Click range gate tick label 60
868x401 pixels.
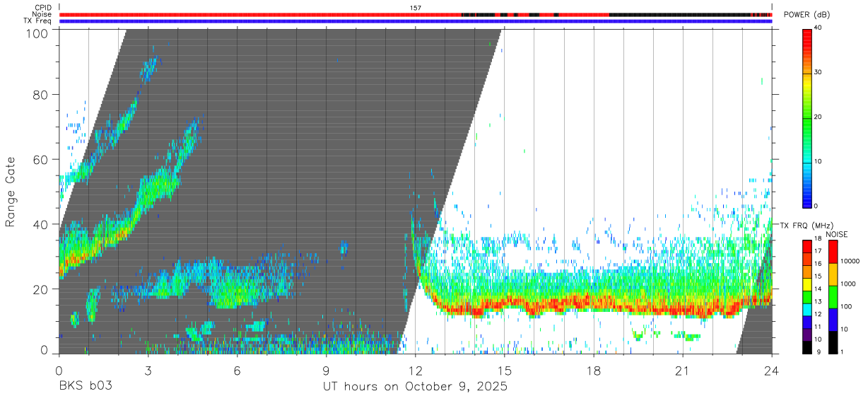[x=41, y=160]
